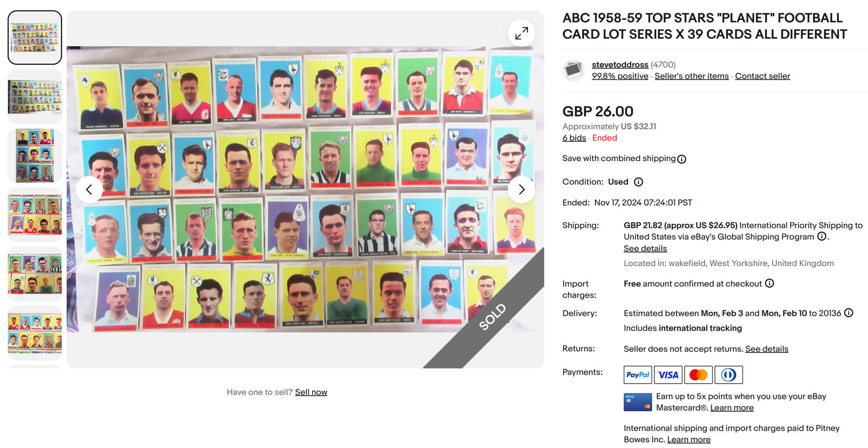Open the Global Shipping Program info icon

pos(822,237)
